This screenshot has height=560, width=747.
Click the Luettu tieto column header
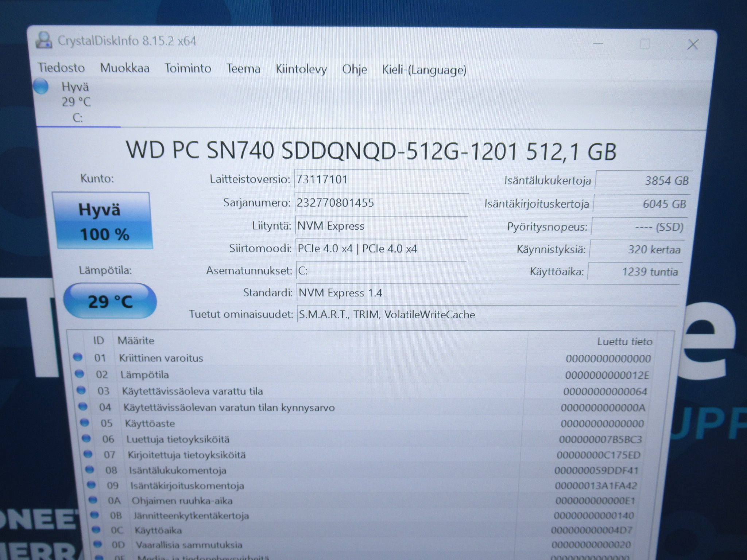pos(624,342)
